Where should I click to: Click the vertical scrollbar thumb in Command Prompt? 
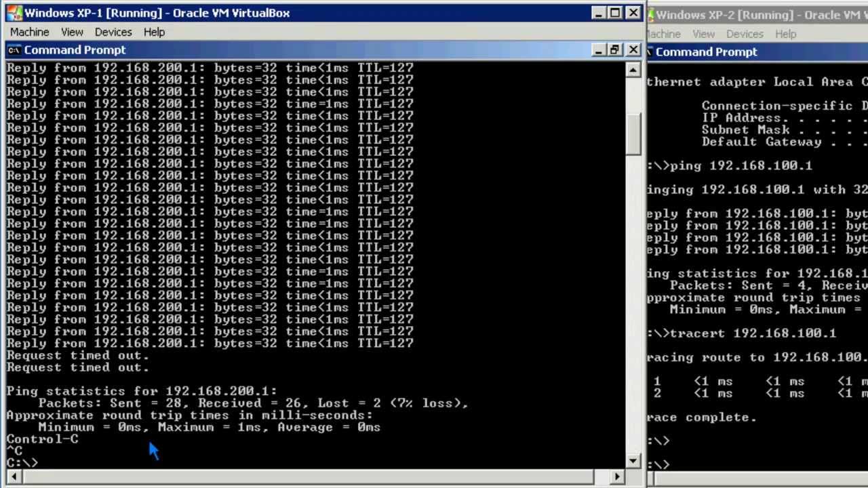pos(633,132)
